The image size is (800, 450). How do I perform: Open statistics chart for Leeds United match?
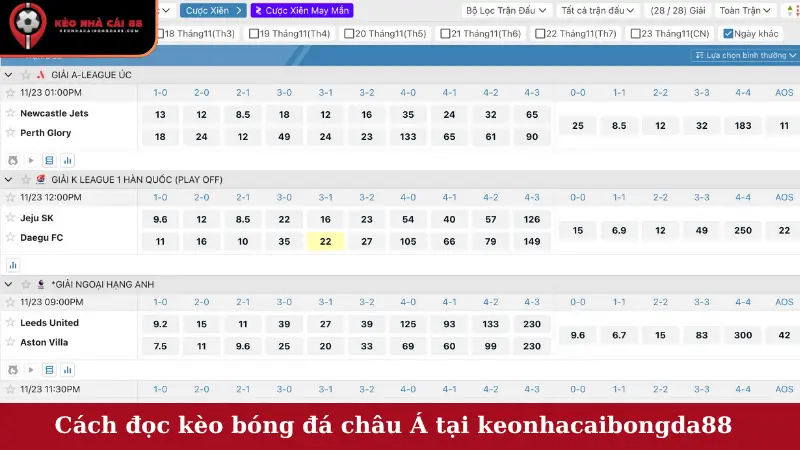67,369
